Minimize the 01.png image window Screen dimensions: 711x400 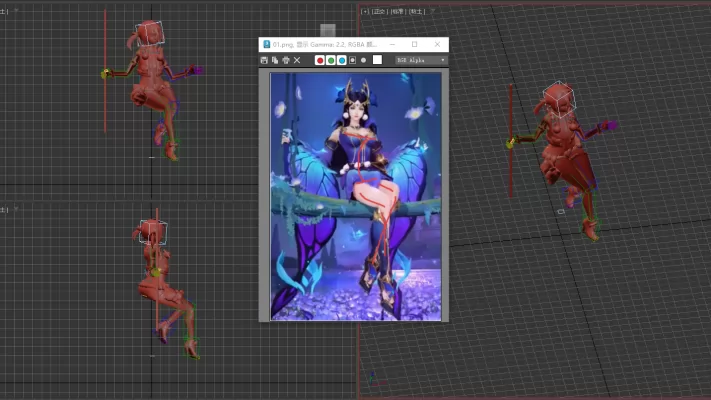click(392, 45)
